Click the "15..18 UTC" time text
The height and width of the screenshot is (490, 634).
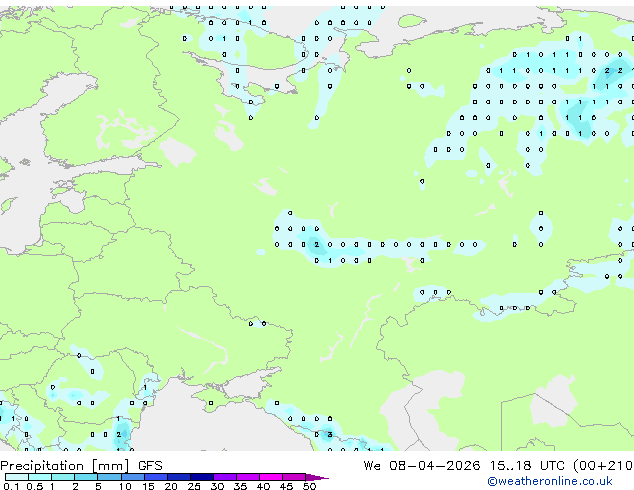526,466
